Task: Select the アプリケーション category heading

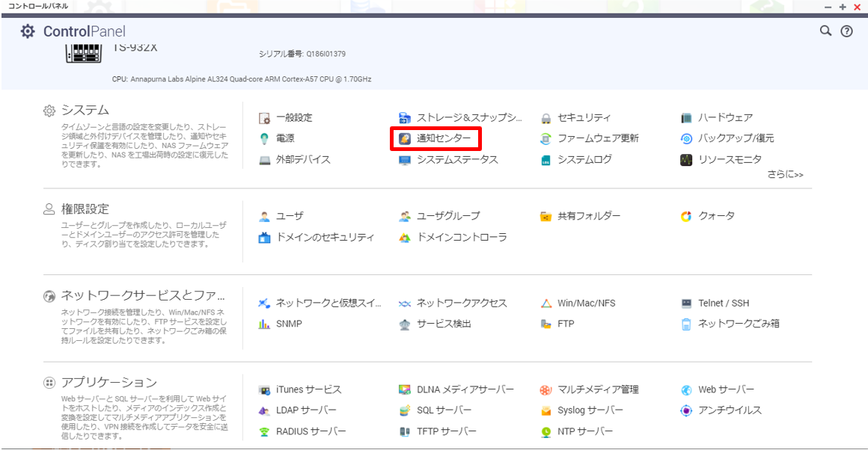Action: tap(109, 382)
